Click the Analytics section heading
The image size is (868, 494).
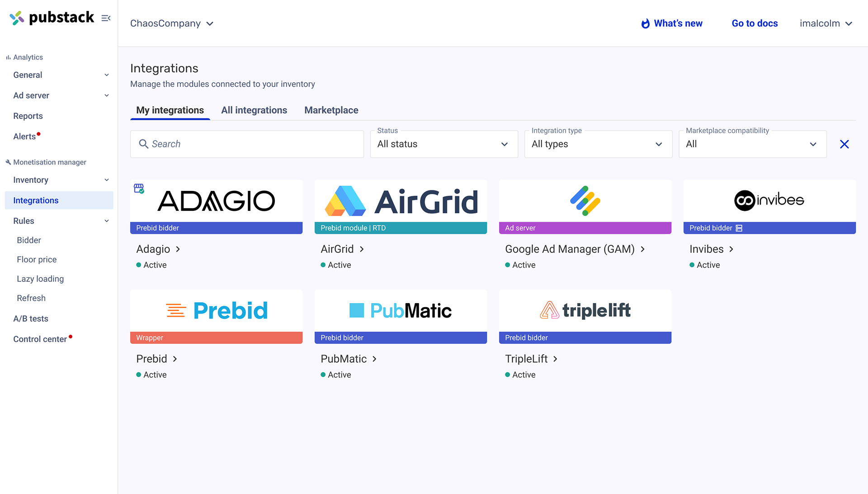point(24,57)
